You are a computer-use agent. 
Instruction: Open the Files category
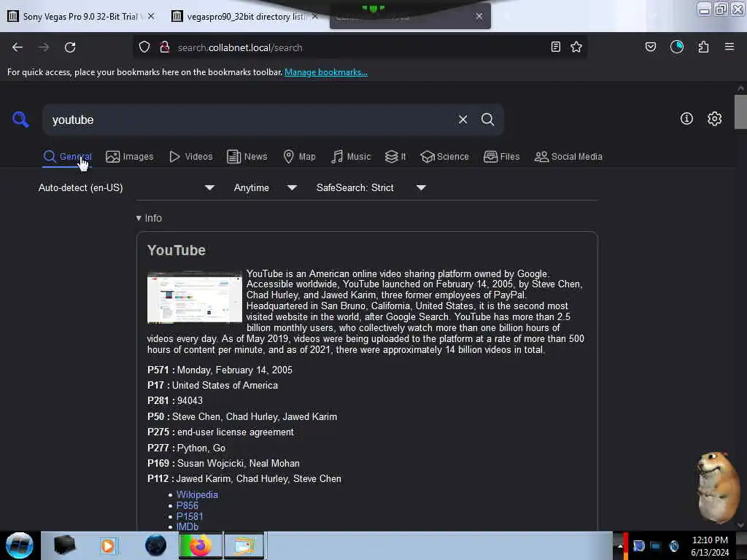pyautogui.click(x=502, y=157)
